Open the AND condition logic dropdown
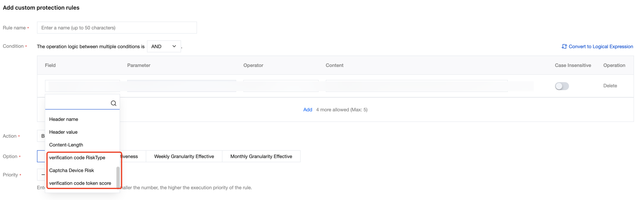 click(164, 46)
